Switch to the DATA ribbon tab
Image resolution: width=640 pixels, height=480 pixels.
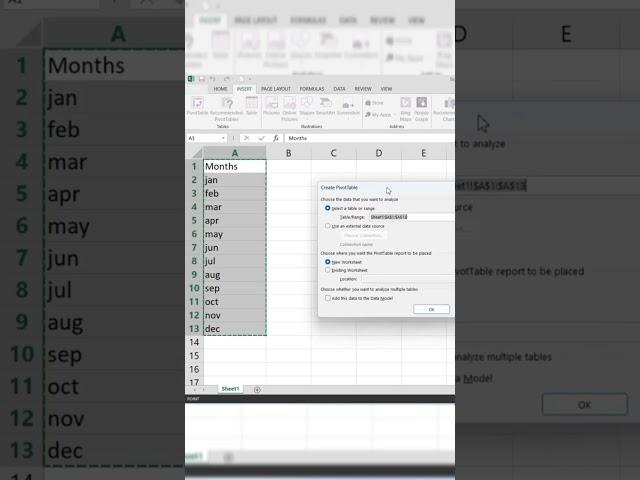tap(339, 89)
